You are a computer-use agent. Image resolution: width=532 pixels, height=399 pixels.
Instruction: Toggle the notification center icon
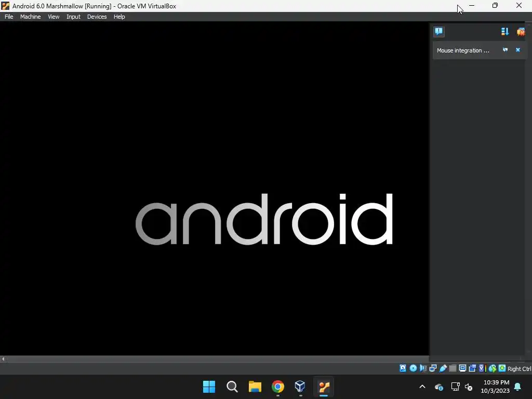[438, 32]
